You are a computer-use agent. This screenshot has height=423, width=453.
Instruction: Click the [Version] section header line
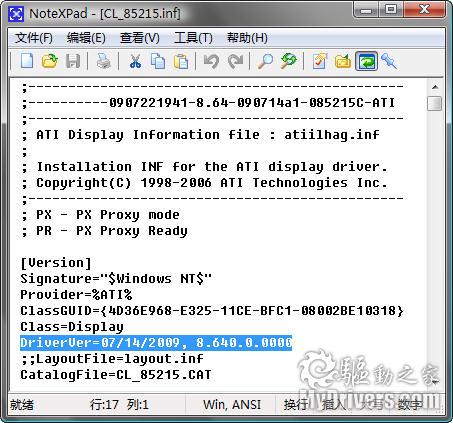56,263
